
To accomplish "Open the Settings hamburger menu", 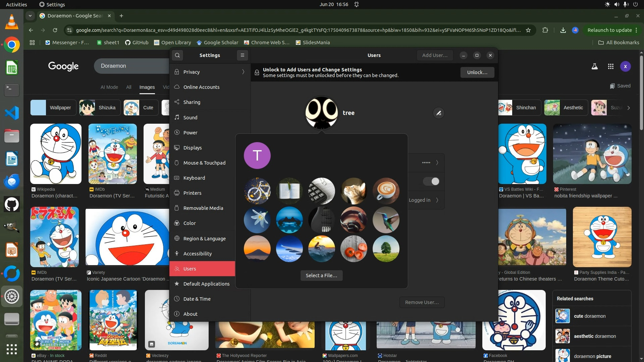I will [243, 55].
